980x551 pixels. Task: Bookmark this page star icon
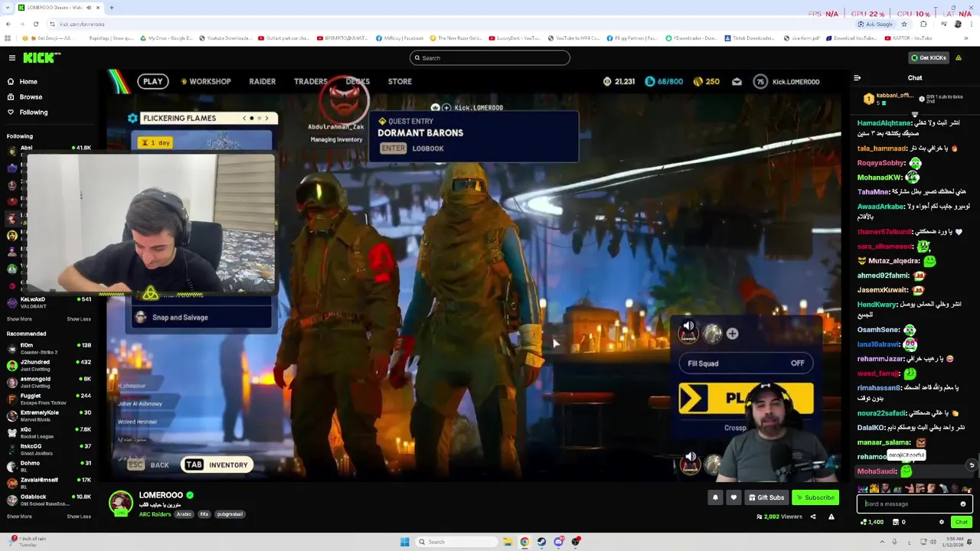point(904,24)
